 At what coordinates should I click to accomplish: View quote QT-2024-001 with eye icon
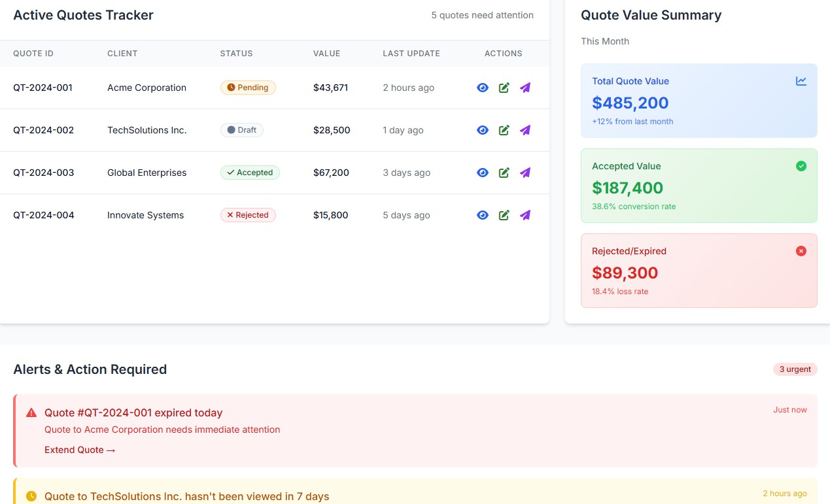pyautogui.click(x=483, y=88)
